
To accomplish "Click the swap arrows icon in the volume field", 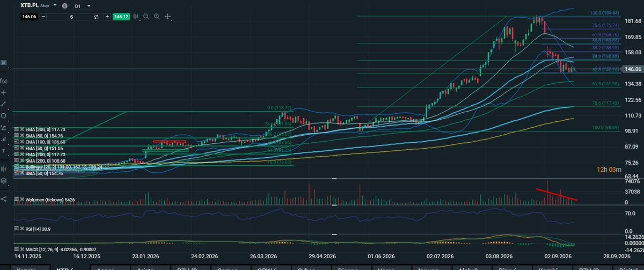I will [96, 17].
